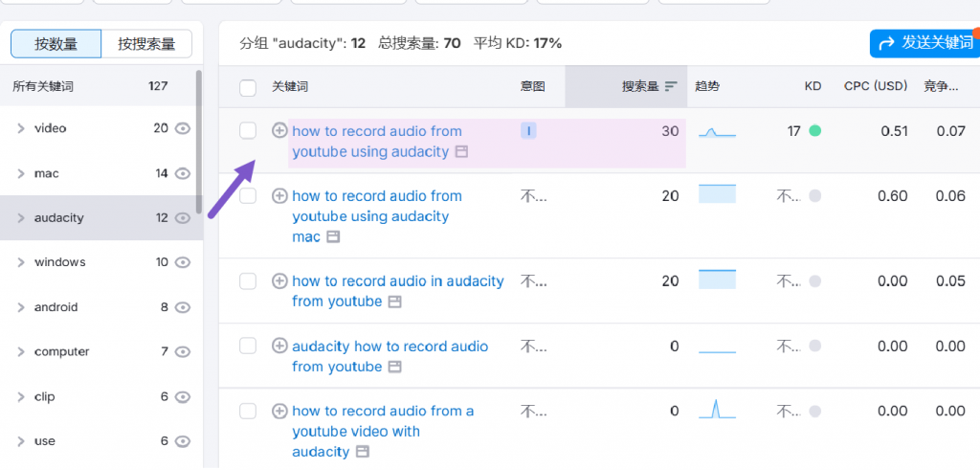Click plus icon for 'record audio in audacity' row

280,281
